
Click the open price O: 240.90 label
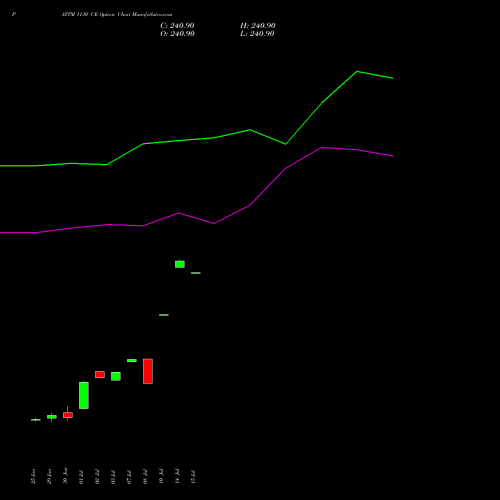[177, 34]
